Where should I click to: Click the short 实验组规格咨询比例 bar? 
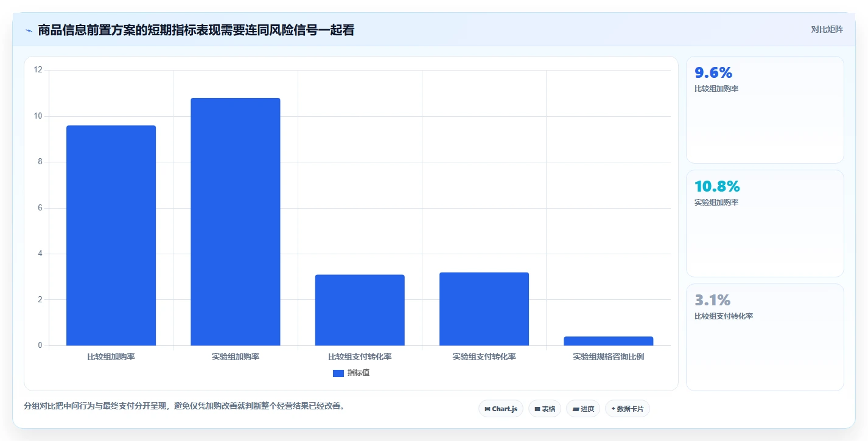(x=609, y=341)
